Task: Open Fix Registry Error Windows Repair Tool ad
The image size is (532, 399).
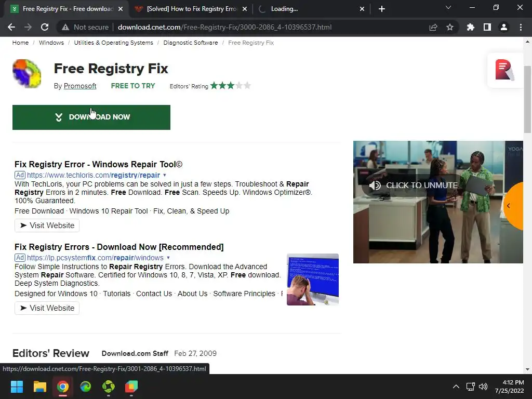Action: pyautogui.click(x=98, y=165)
